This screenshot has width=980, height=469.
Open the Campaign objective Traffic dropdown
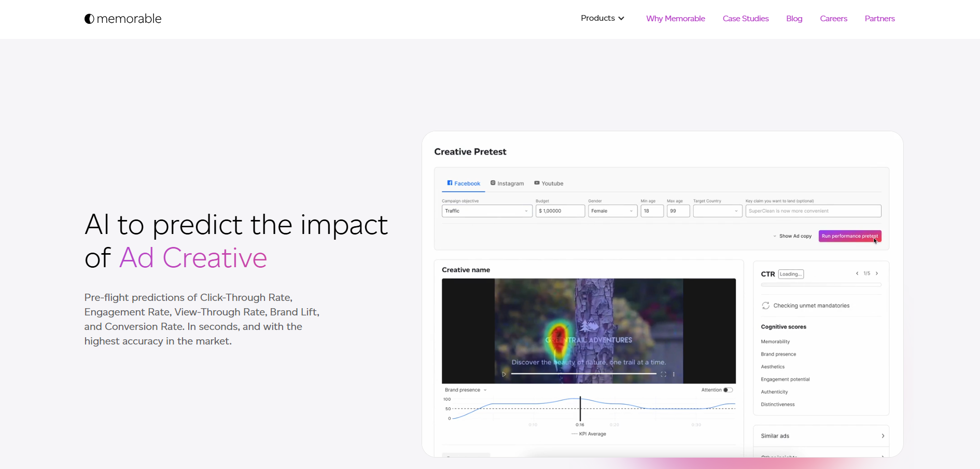[x=486, y=211]
